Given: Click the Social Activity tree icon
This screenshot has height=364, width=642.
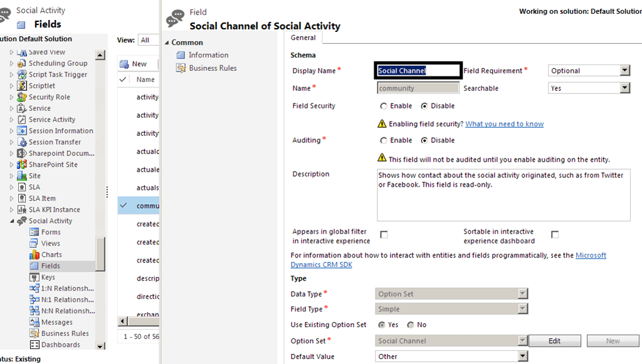Looking at the screenshot, I should [22, 221].
